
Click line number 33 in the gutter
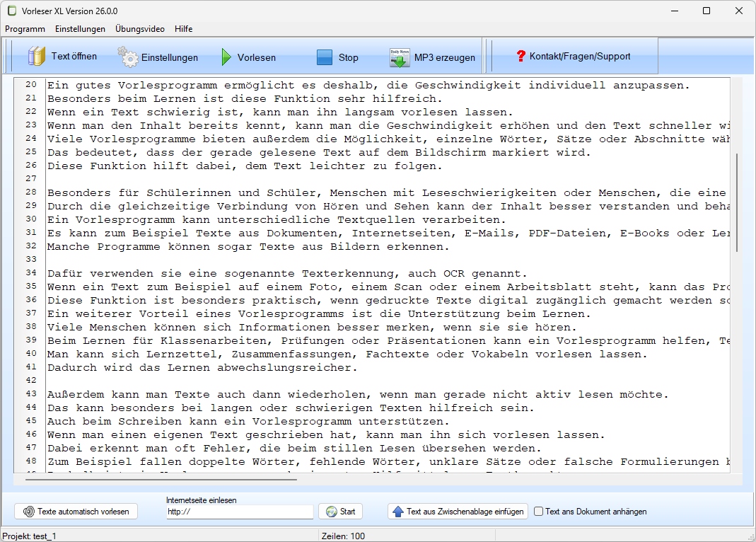pos(31,259)
